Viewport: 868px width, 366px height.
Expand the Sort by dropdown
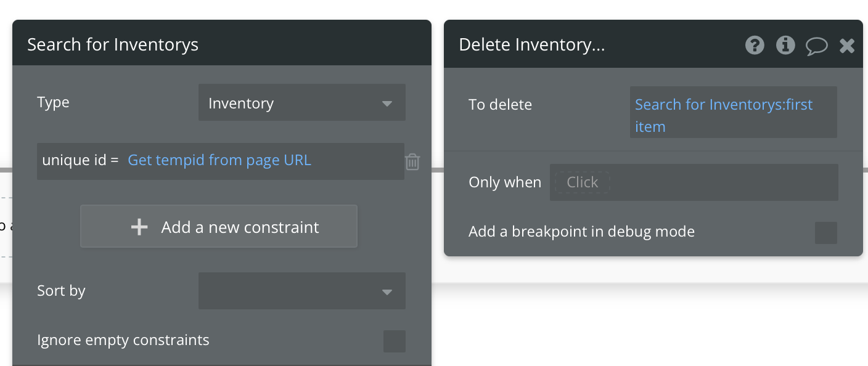(301, 291)
